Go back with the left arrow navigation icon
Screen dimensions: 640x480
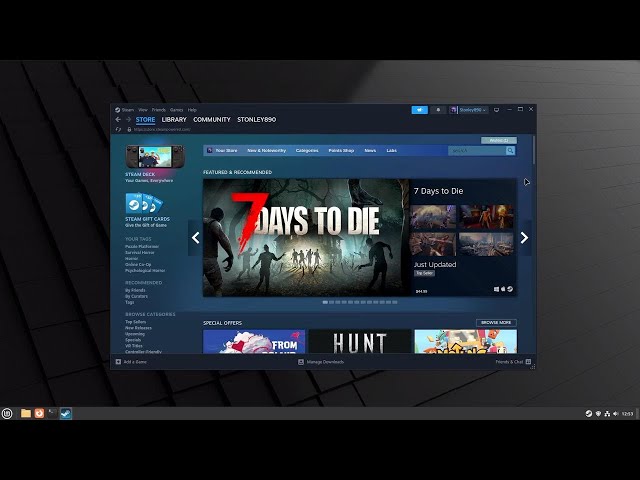click(118, 120)
